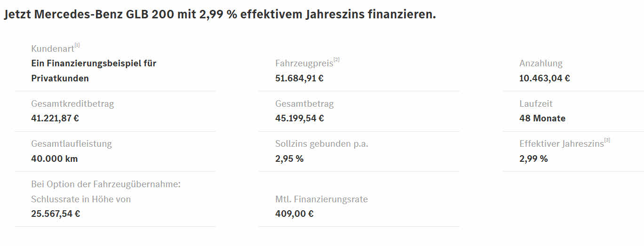Click the Sollzins value 2,95 %

(x=289, y=159)
